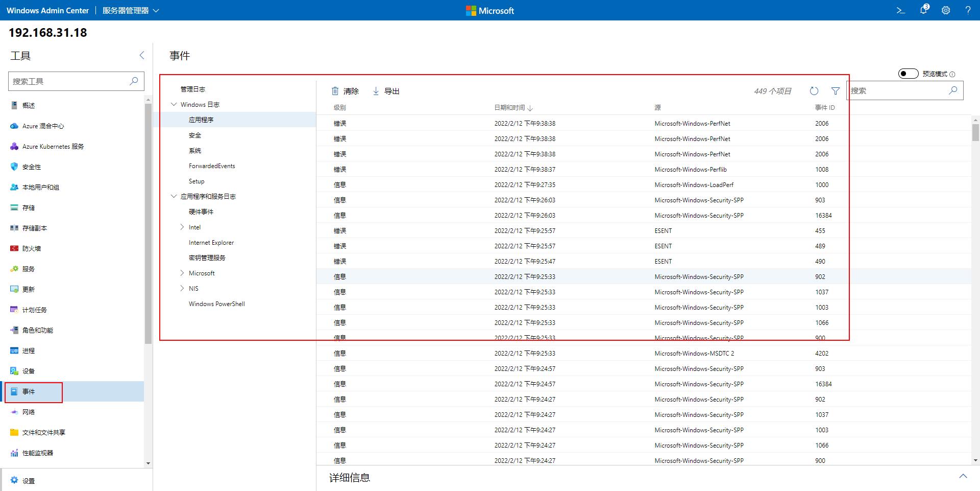The image size is (980, 491).
Task: Open Azure 混合中心 tool
Action: pos(72,126)
